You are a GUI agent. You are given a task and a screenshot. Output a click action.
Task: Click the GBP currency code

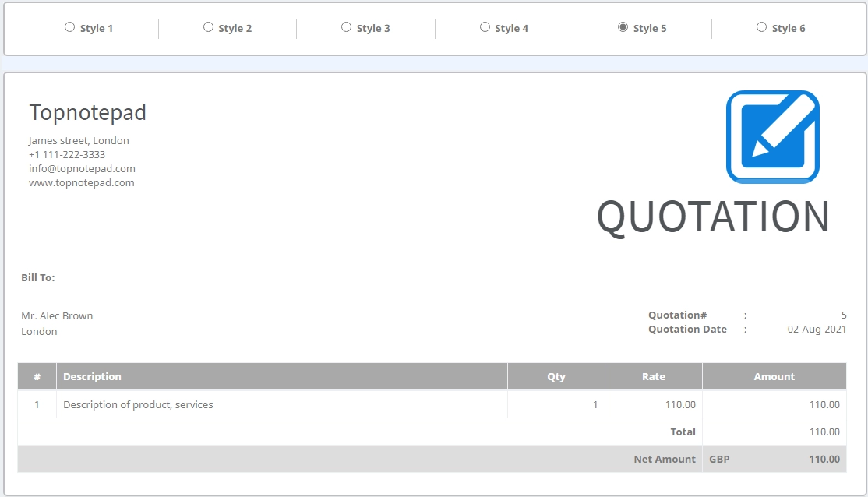point(719,459)
